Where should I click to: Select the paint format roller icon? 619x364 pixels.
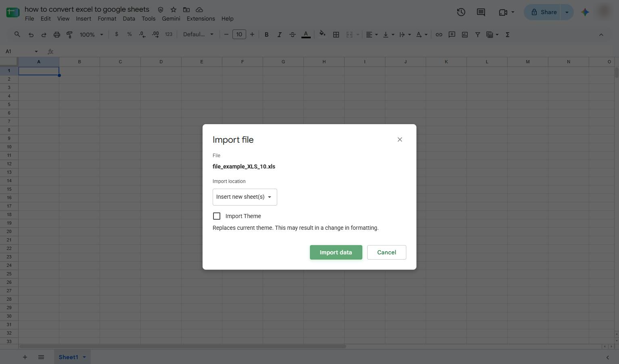point(69,35)
